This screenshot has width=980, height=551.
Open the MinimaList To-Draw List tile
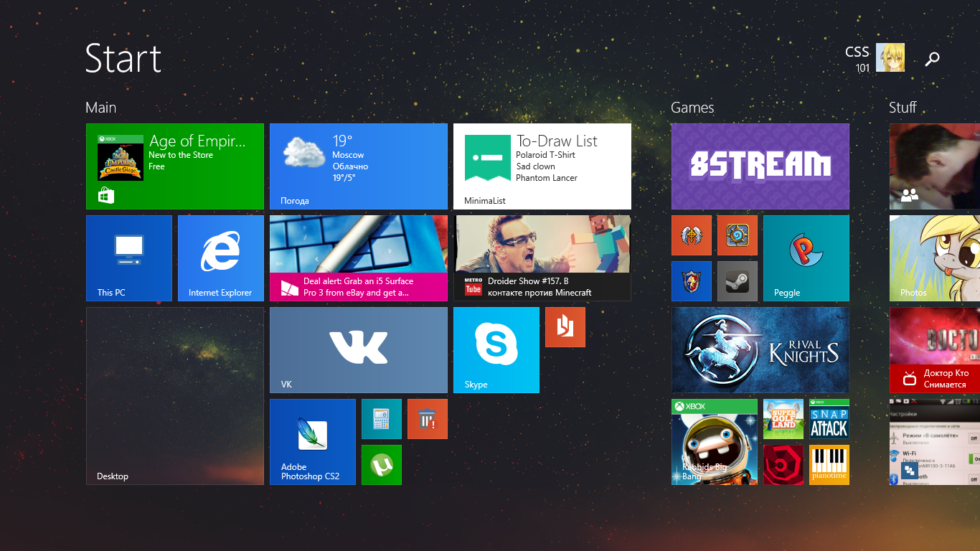(x=542, y=166)
